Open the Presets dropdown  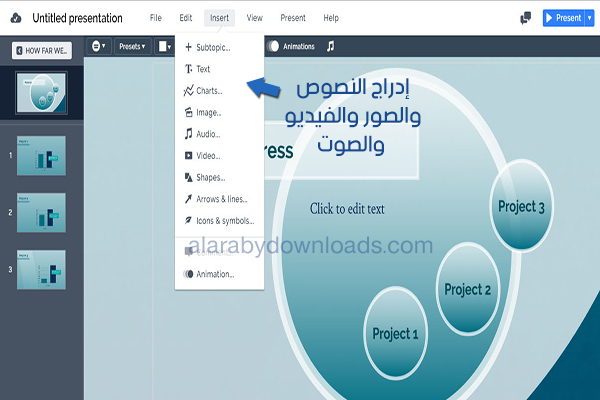pos(132,46)
